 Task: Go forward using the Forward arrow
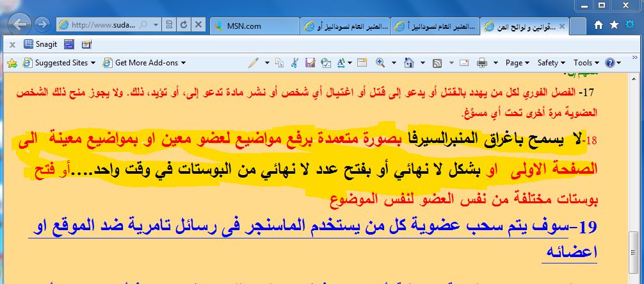(x=42, y=25)
